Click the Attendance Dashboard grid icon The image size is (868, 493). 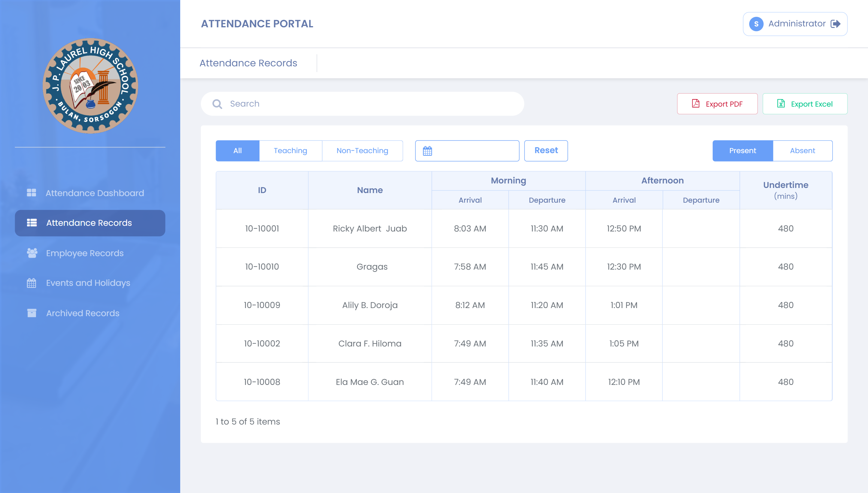(x=32, y=193)
